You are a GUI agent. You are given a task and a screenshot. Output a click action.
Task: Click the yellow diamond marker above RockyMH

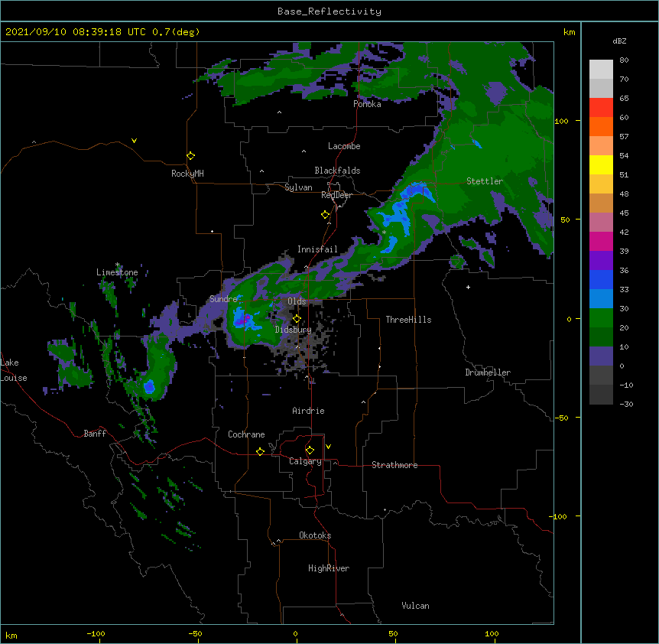[x=190, y=156]
